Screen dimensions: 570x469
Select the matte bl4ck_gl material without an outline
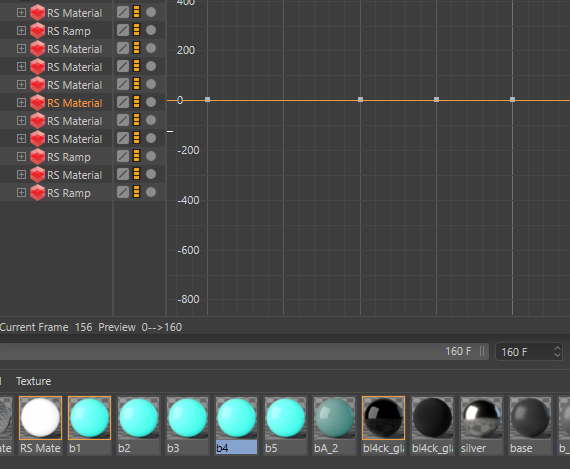(x=432, y=418)
